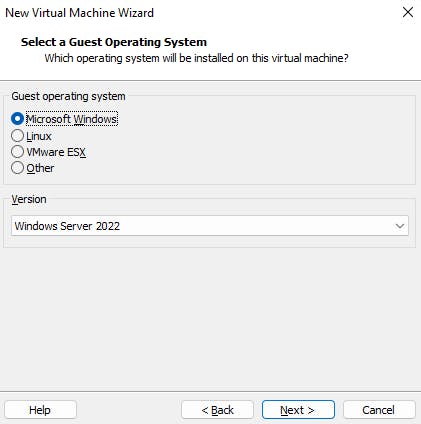
Task: Click the Linux label text
Action: [x=39, y=136]
